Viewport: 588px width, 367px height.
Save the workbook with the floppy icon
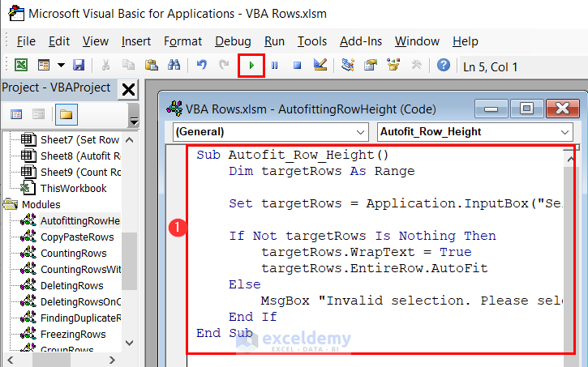click(79, 65)
